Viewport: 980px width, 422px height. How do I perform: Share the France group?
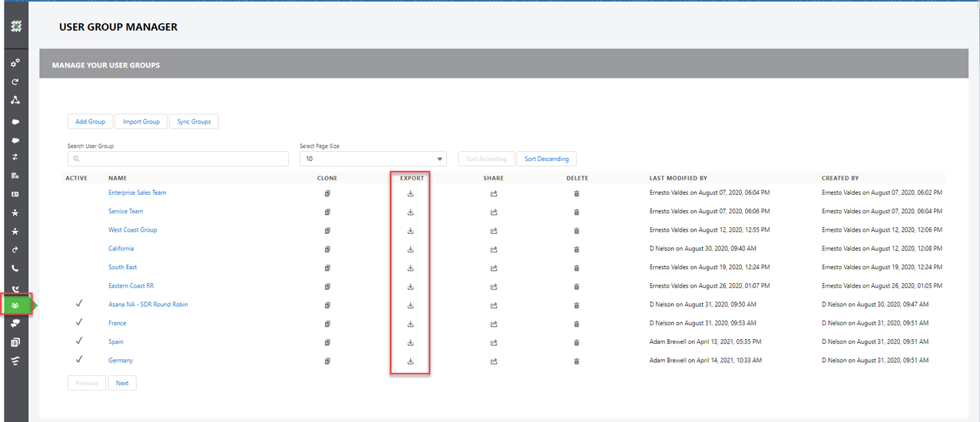[494, 324]
